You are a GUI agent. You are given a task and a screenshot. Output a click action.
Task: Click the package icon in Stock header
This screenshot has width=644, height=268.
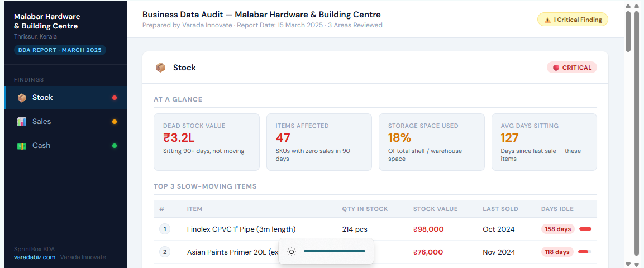pos(160,68)
